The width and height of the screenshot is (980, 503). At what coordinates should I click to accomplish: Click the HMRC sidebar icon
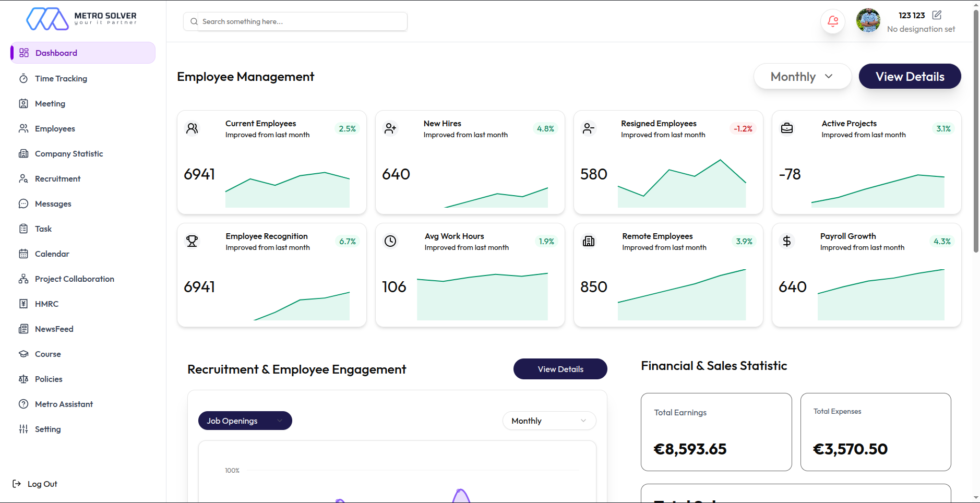23,304
